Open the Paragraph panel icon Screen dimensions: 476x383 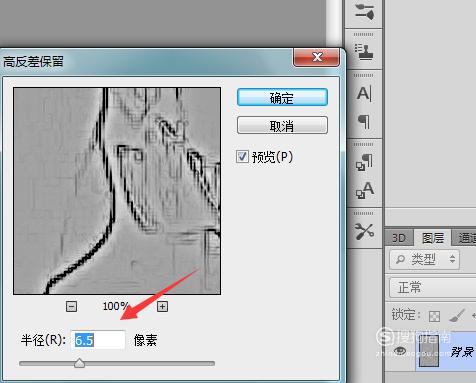[x=364, y=122]
